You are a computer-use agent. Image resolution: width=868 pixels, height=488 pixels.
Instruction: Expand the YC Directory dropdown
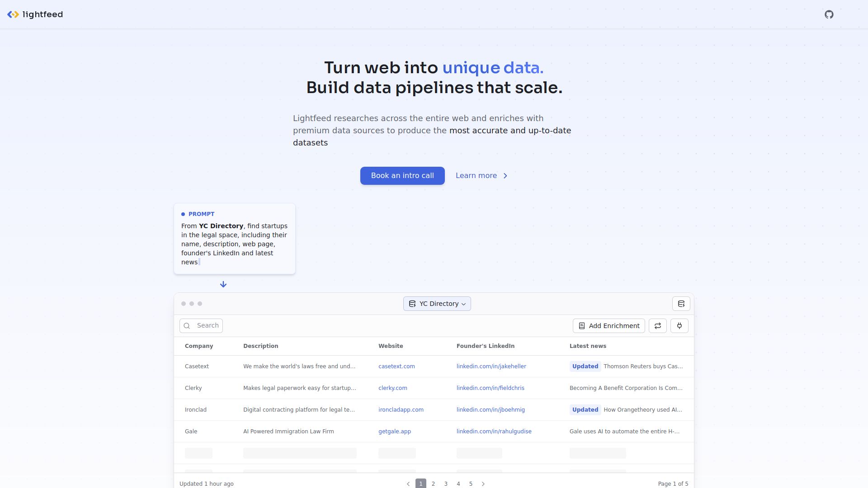437,304
